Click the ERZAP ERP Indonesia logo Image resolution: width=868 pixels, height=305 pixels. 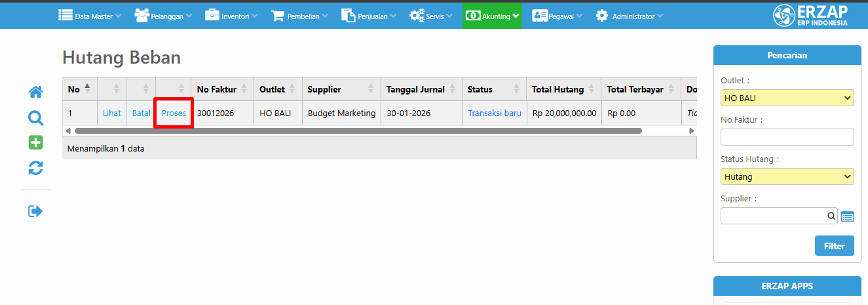pos(810,15)
